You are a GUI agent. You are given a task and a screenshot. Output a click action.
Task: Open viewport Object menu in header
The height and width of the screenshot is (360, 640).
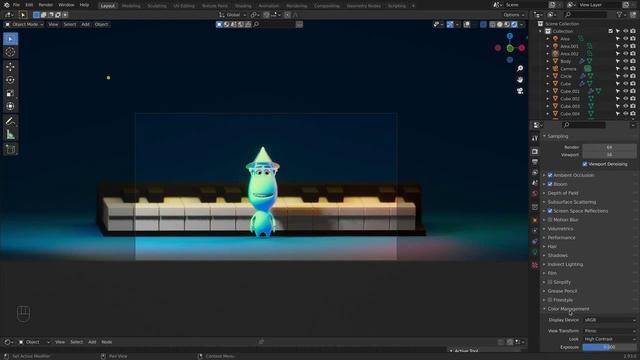(x=101, y=24)
